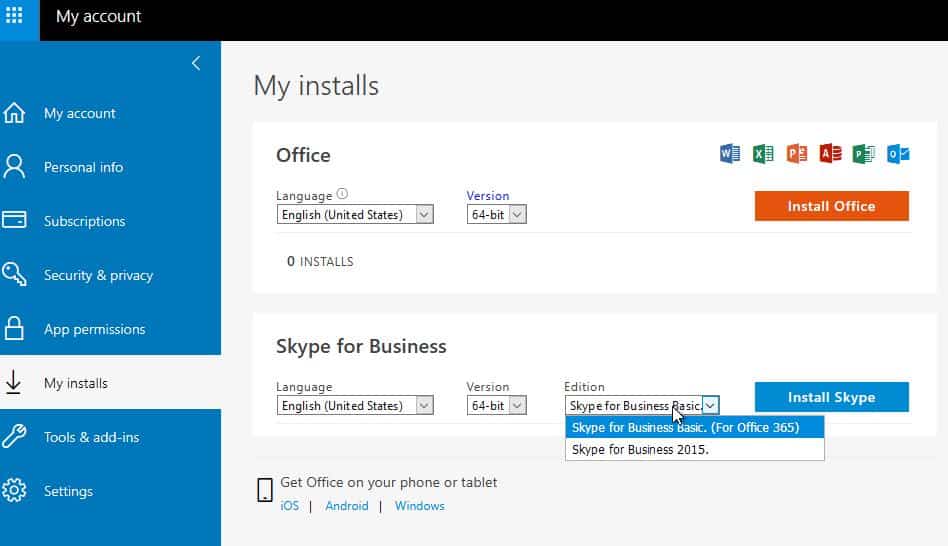Click the download arrow icon for My installs
The height and width of the screenshot is (546, 948).
click(x=13, y=382)
